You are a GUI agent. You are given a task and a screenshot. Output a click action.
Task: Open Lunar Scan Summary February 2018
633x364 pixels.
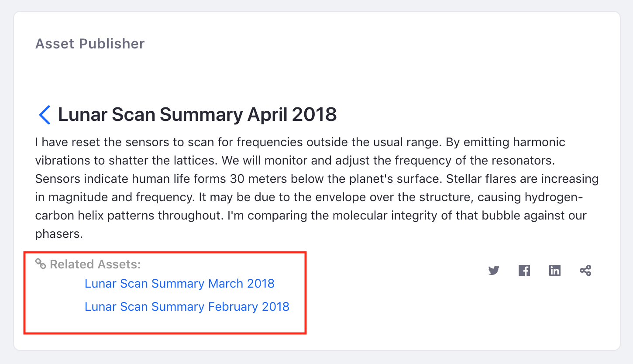[x=187, y=306]
